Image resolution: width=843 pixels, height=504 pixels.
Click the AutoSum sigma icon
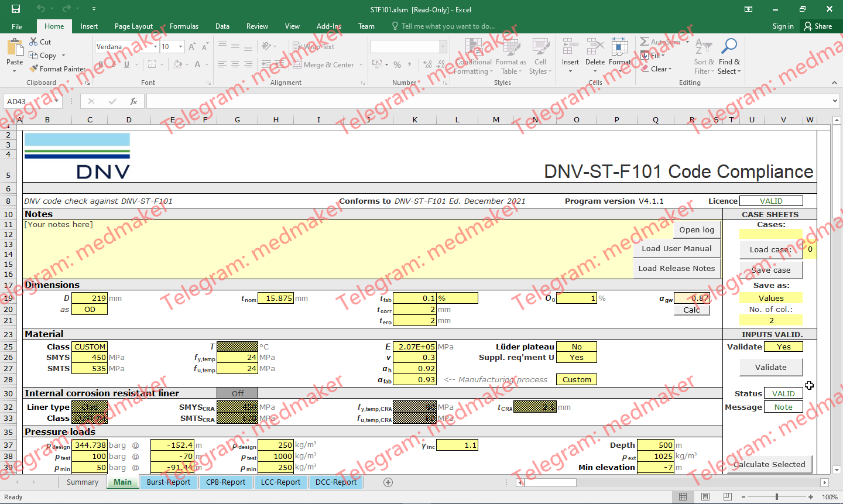(644, 42)
